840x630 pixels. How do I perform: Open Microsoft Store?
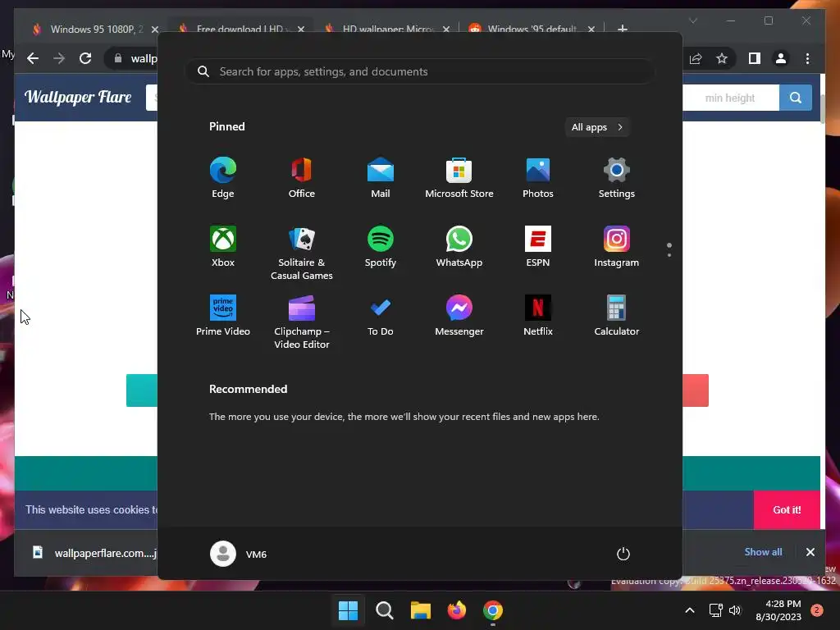tap(459, 178)
